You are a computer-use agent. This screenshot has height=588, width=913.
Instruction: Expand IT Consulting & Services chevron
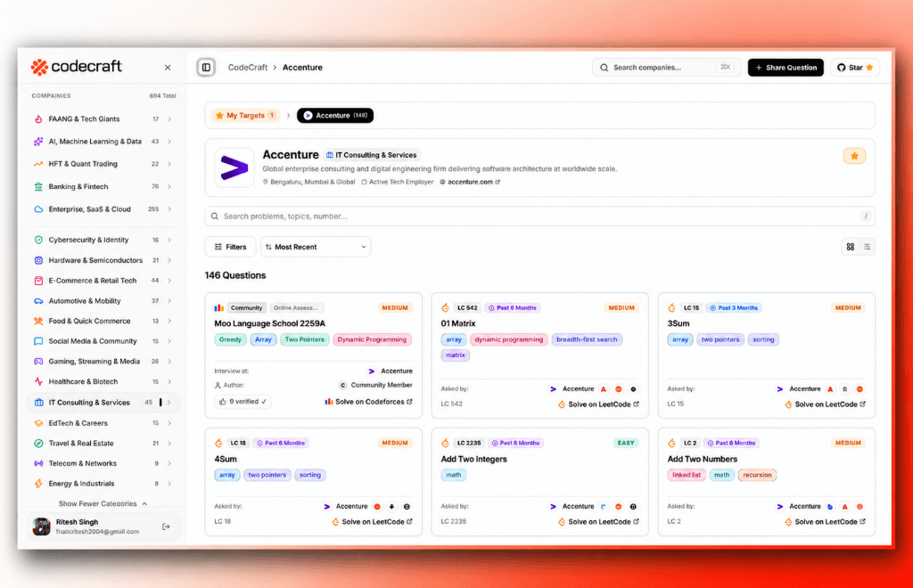(169, 403)
